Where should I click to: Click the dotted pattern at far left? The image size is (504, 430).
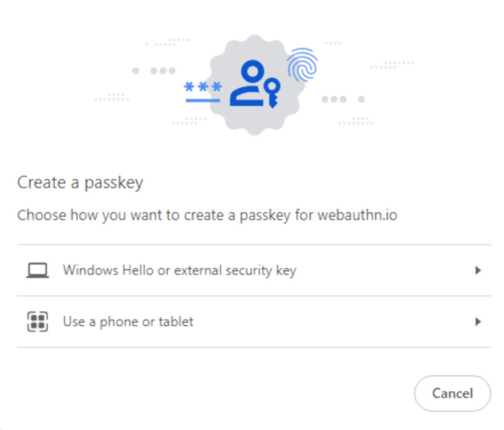(x=112, y=97)
